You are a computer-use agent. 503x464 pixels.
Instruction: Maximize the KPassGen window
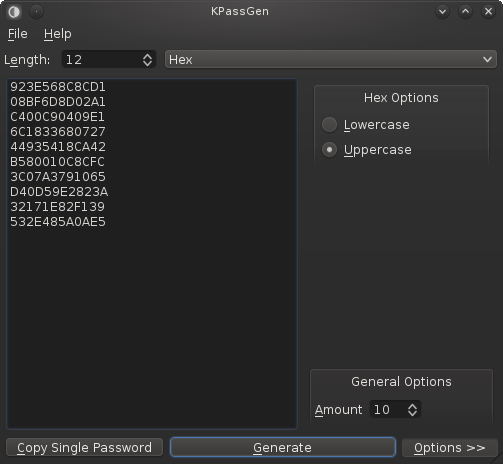pyautogui.click(x=465, y=12)
